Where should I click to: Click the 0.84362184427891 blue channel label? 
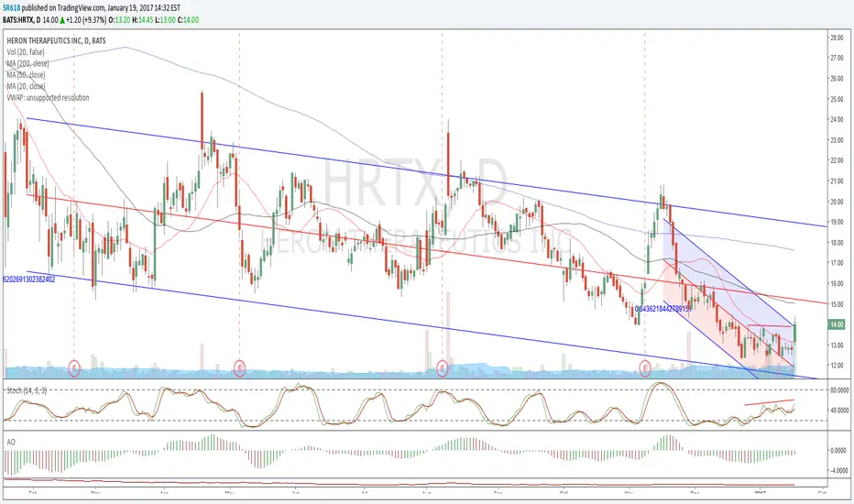(663, 309)
